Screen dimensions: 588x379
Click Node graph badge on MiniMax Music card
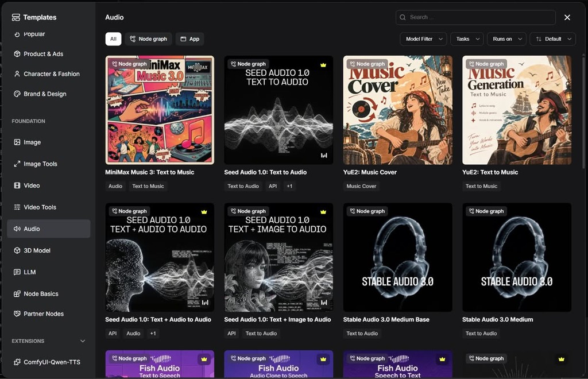click(x=129, y=64)
